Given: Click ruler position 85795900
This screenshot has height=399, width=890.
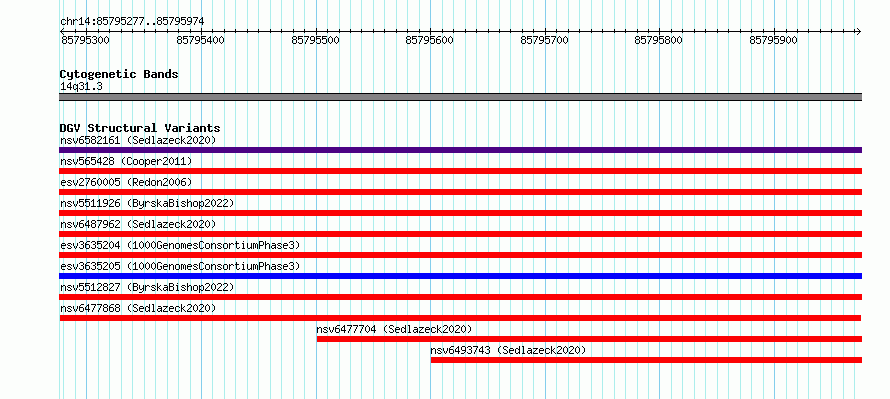Looking at the screenshot, I should 774,40.
